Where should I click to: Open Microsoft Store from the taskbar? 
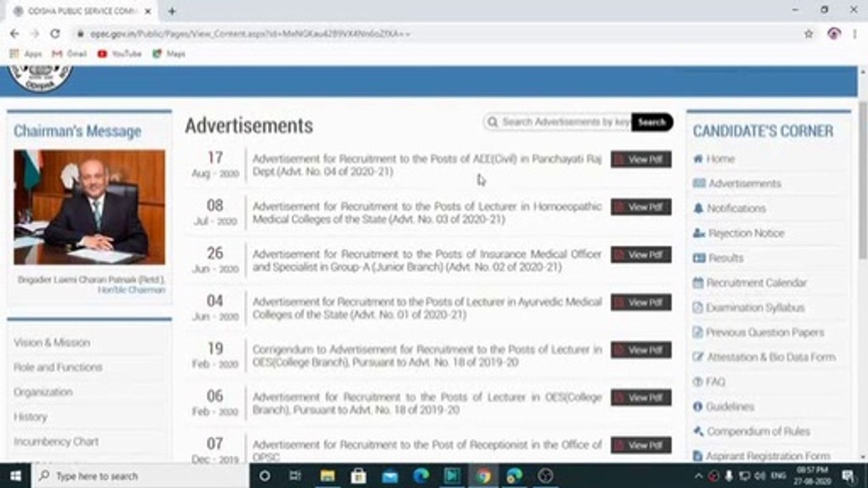[358, 476]
